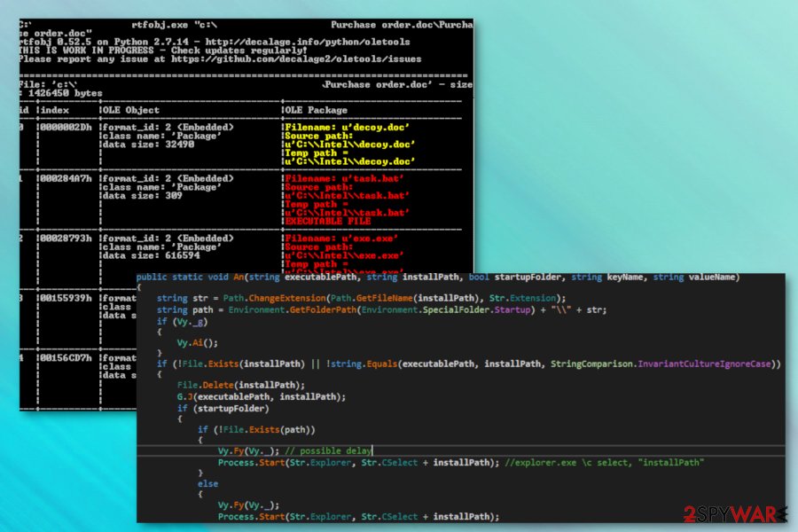Open the github oletools issues link
The image size is (798, 532).
[x=296, y=59]
